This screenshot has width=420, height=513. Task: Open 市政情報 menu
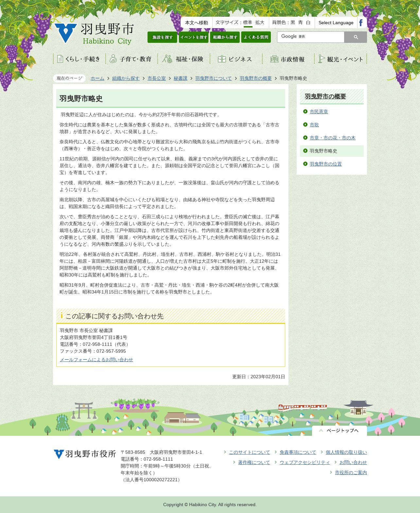(x=288, y=59)
